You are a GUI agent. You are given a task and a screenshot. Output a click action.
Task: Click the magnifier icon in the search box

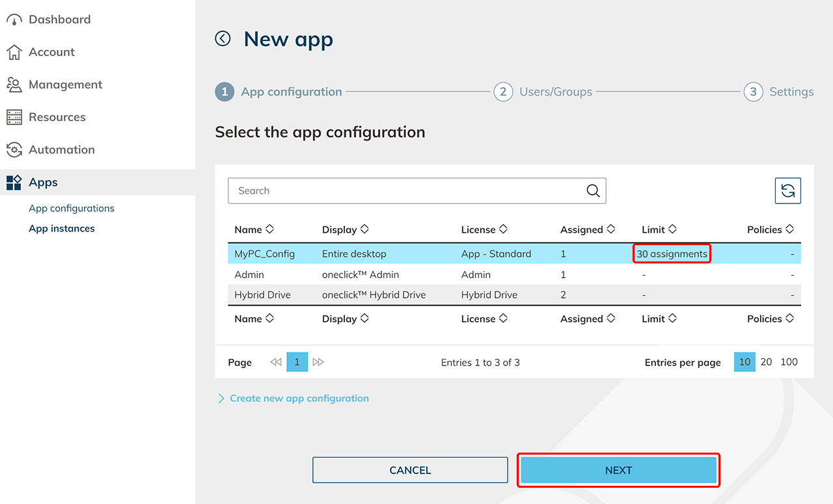pos(593,191)
